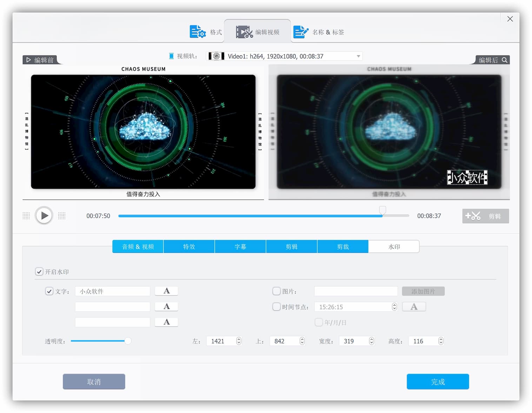The width and height of the screenshot is (532, 413).
Task: Click the 左 position stepper arrows
Action: click(x=239, y=341)
